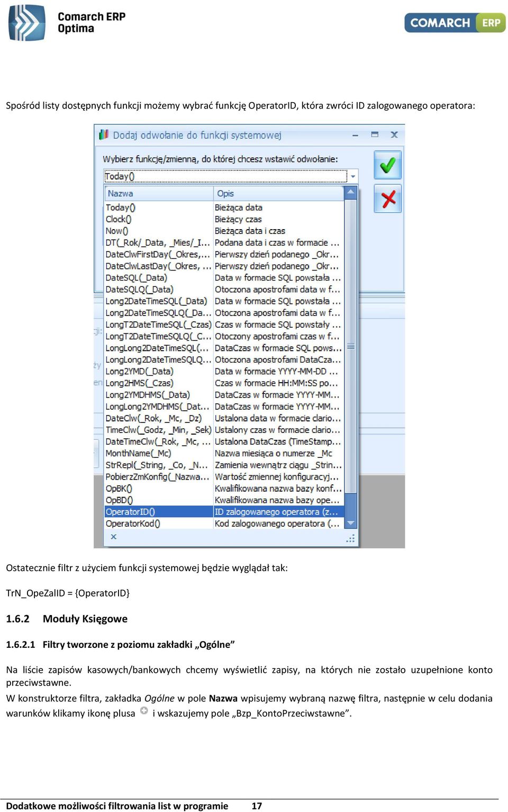Click description 'Bieżąca data i czas'
Viewport: 508px width, 812px height.
250,231
